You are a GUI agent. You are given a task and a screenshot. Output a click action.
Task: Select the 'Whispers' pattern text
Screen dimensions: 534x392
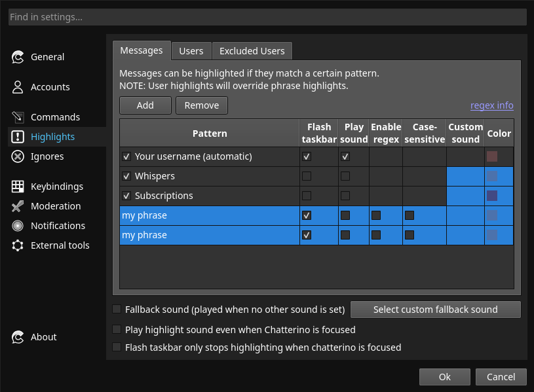click(155, 176)
